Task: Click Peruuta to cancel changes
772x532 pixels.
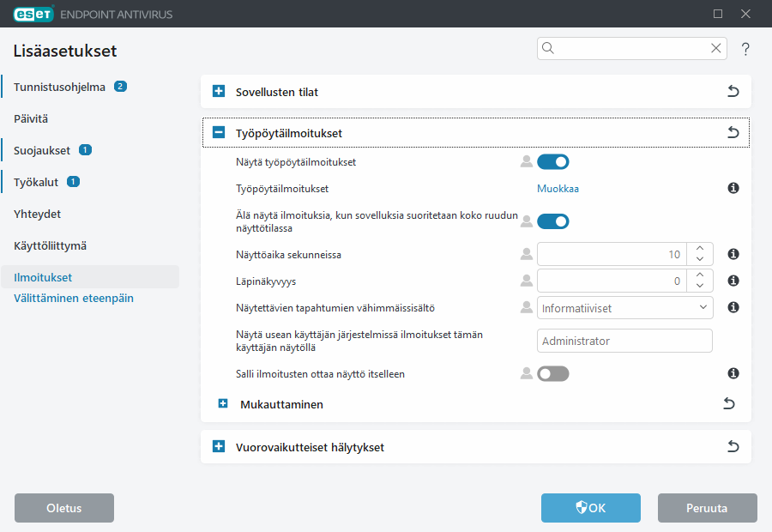Action: pyautogui.click(x=707, y=508)
